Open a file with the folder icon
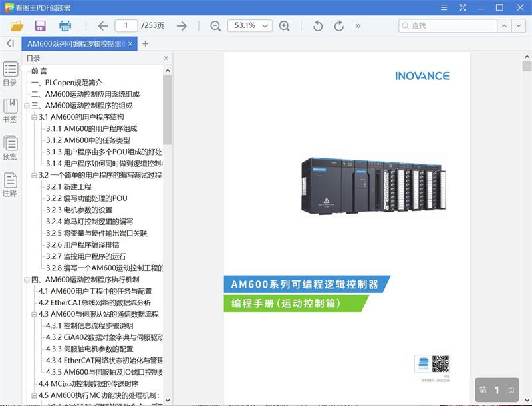 [17, 26]
